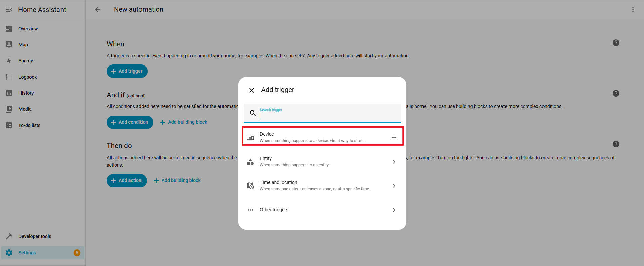This screenshot has height=266, width=644.
Task: Open Map in the sidebar
Action: 43,45
